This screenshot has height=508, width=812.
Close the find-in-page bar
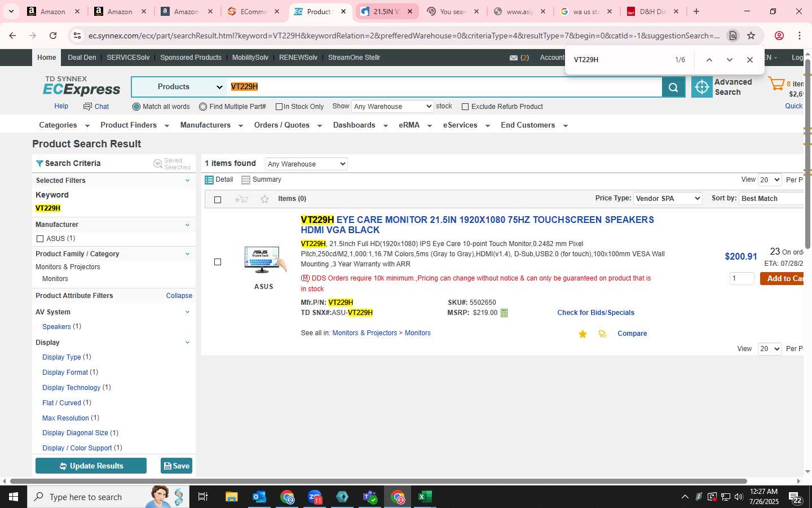click(x=750, y=60)
